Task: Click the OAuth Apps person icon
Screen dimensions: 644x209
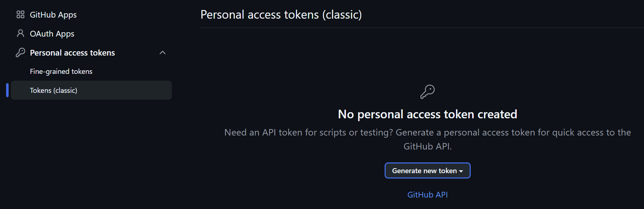Action: (20, 33)
